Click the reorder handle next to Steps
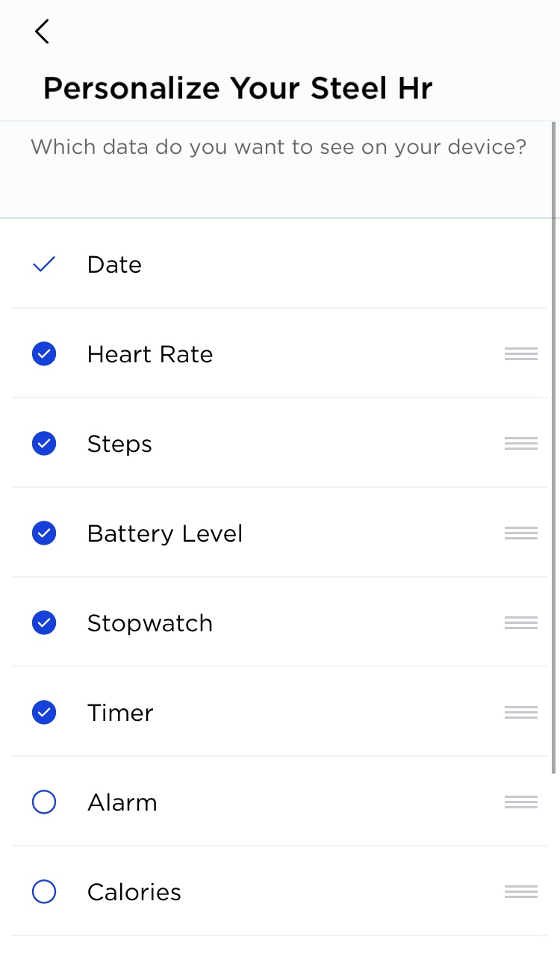The width and height of the screenshot is (560, 966). [x=520, y=444]
